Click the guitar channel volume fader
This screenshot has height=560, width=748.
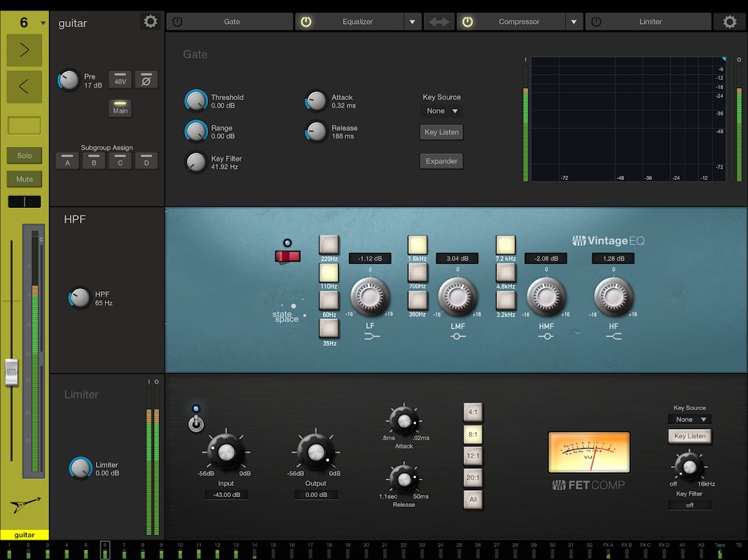click(11, 372)
